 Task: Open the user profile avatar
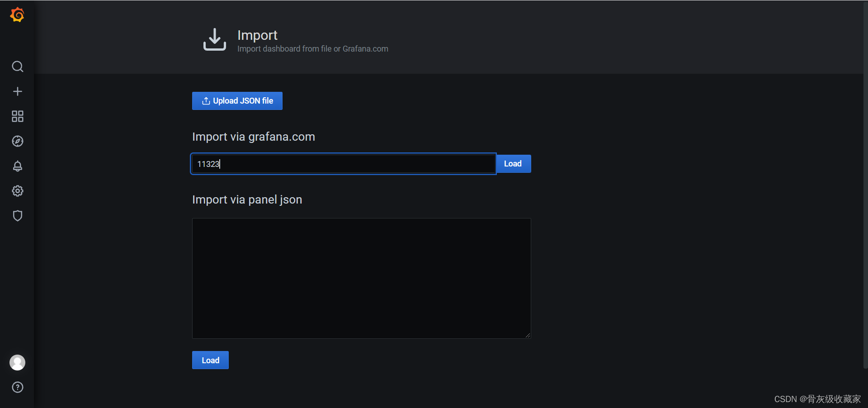tap(17, 362)
